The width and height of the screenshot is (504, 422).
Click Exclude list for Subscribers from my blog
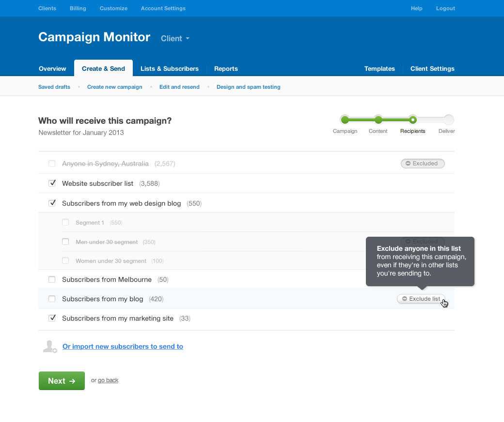[x=421, y=299]
